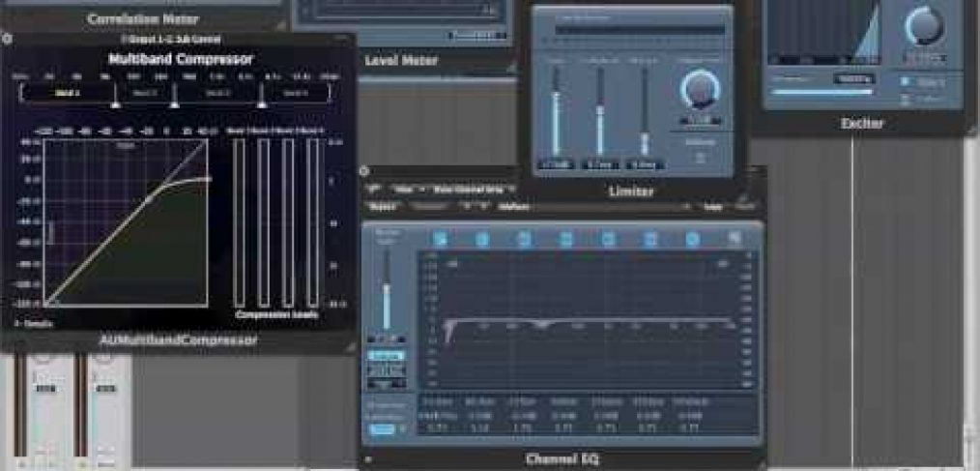Enable the eighth Channel EQ band (low-pass)
The image size is (980, 471).
(x=735, y=238)
